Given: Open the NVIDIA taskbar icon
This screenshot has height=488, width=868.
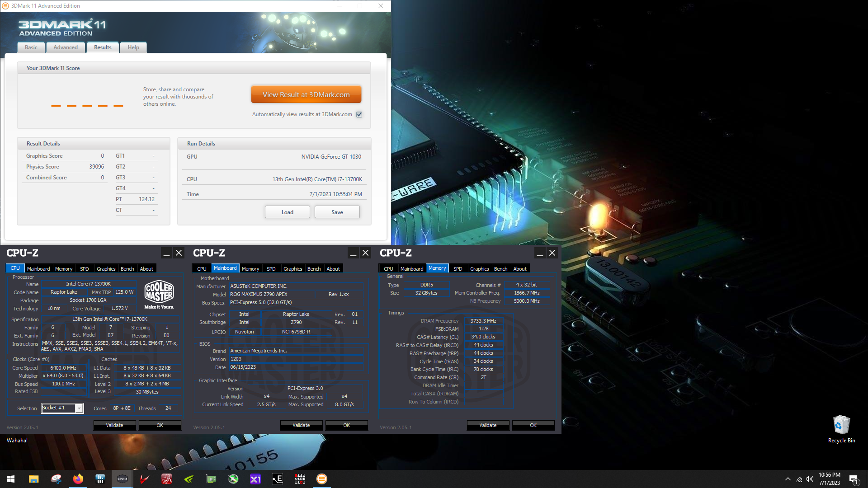Looking at the screenshot, I should tap(189, 479).
